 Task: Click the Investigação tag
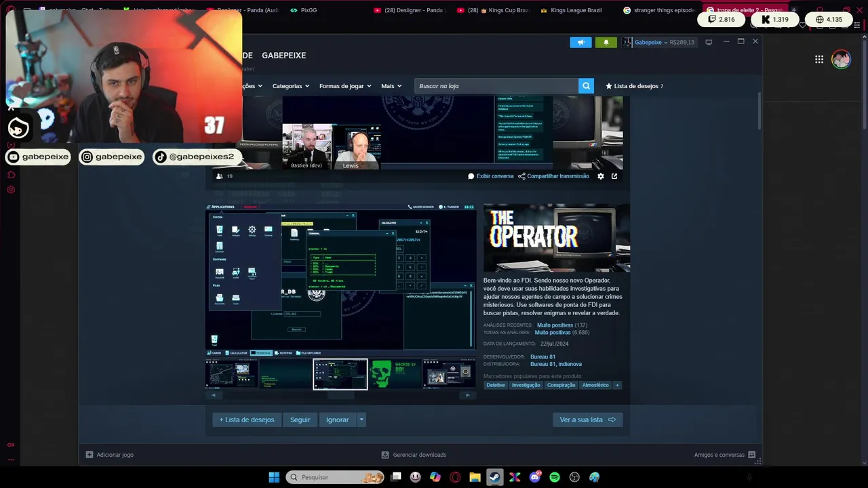coord(526,385)
